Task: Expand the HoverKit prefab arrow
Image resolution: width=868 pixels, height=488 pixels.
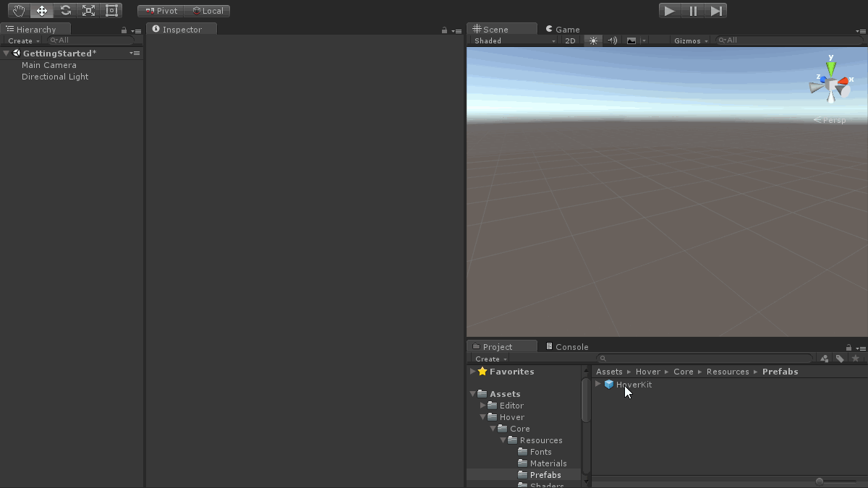Action: click(597, 384)
